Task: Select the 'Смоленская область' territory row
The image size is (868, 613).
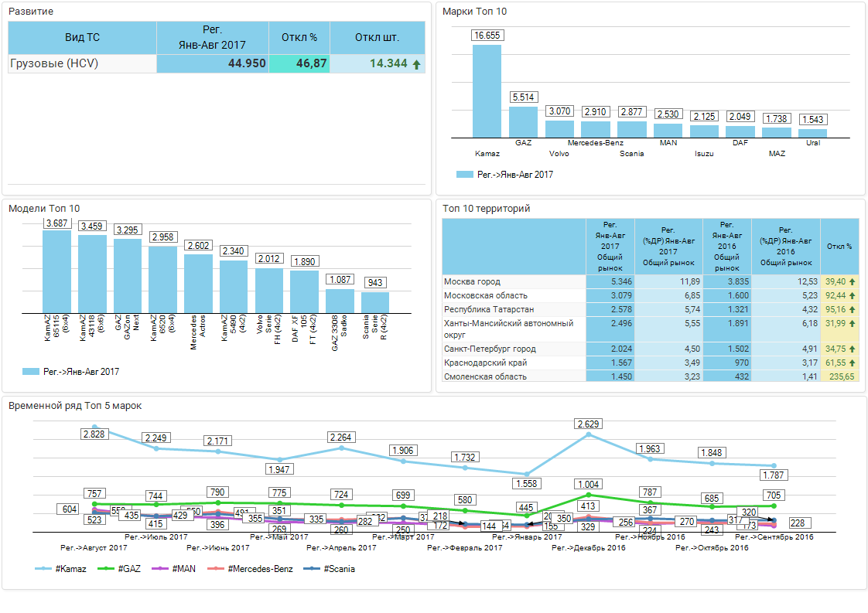Action: point(651,376)
